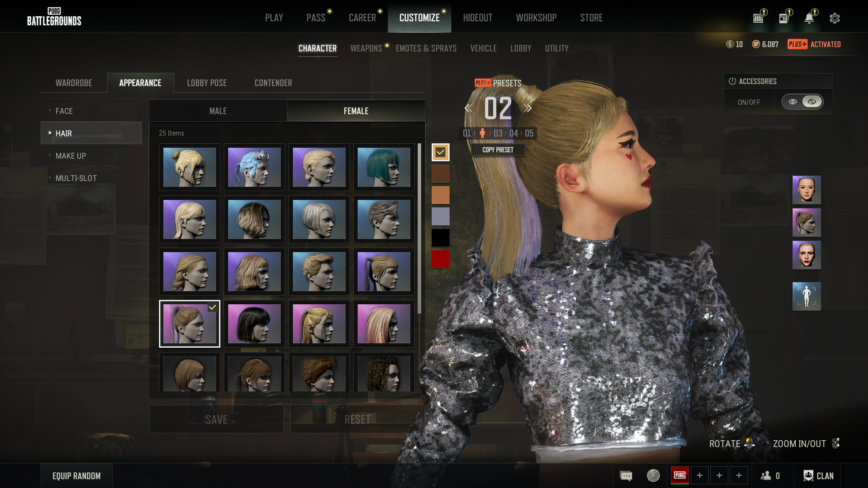Pick the lavender gray hair color
This screenshot has height=488, width=868.
tap(440, 216)
